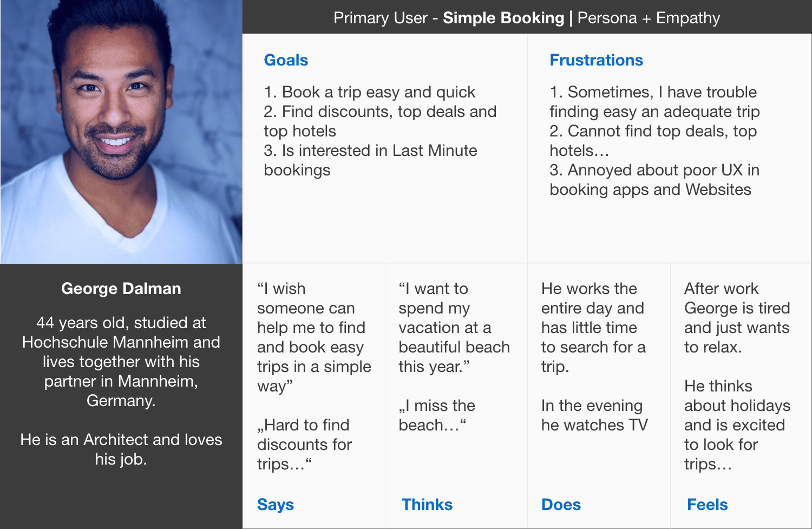This screenshot has height=529, width=812.
Task: Click George Dalman's portrait photo
Action: coord(121,132)
